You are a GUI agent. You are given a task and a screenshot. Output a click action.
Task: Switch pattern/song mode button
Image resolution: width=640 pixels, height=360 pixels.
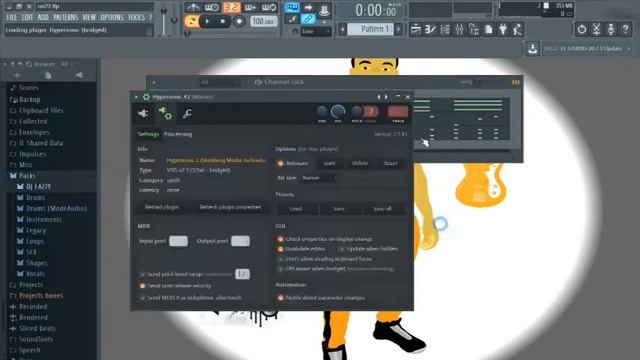[191, 21]
